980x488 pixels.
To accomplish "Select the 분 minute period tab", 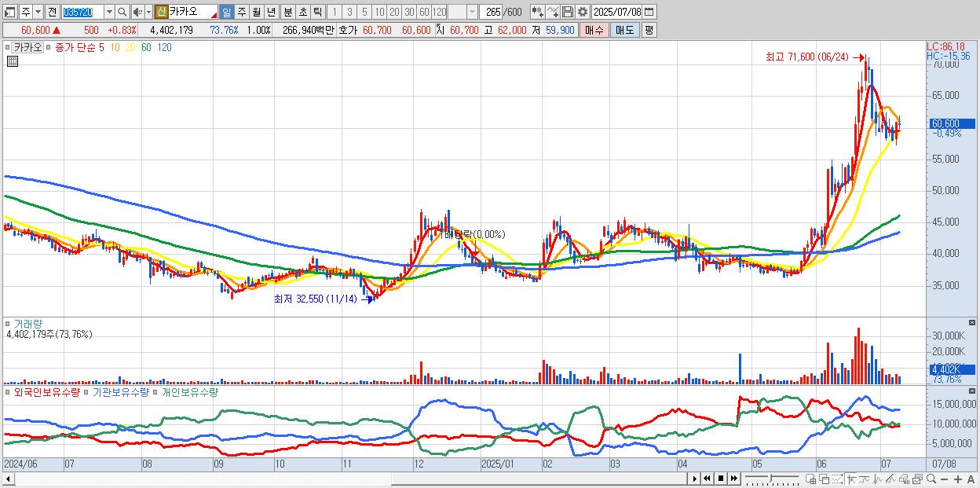I will [287, 12].
